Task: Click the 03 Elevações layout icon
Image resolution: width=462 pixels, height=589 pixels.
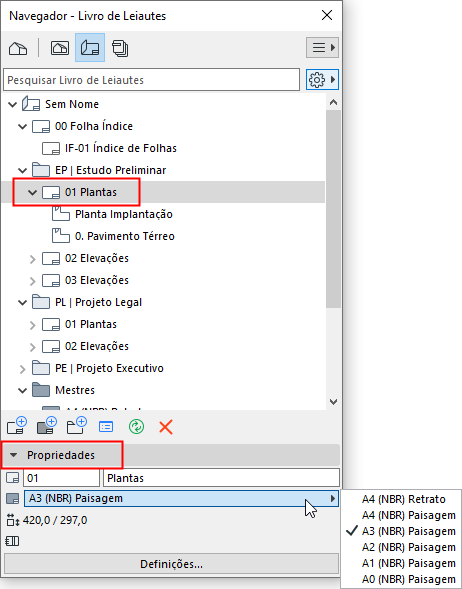Action: coord(51,281)
